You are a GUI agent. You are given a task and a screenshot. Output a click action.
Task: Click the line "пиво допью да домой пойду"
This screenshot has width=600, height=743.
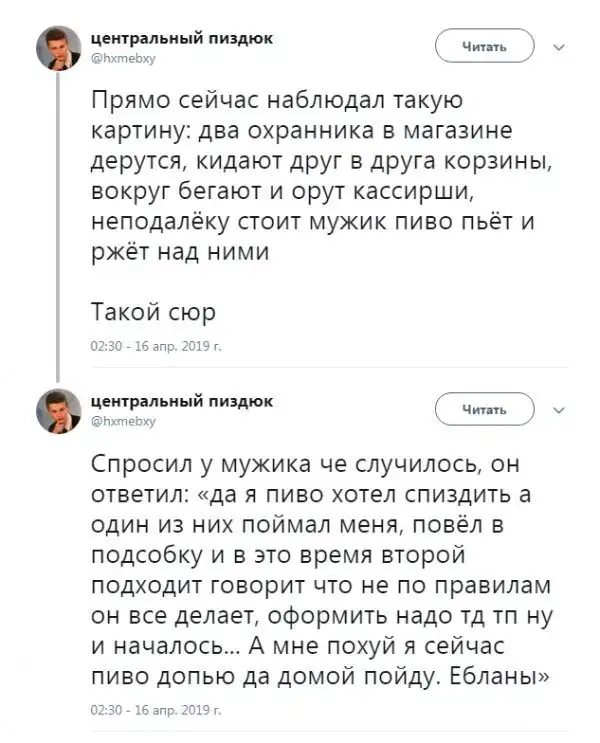click(319, 673)
